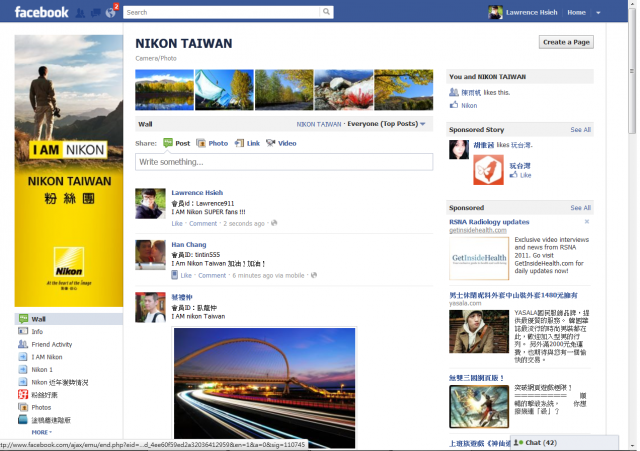Click the privacy globe icon on Lawrence's post

click(274, 223)
